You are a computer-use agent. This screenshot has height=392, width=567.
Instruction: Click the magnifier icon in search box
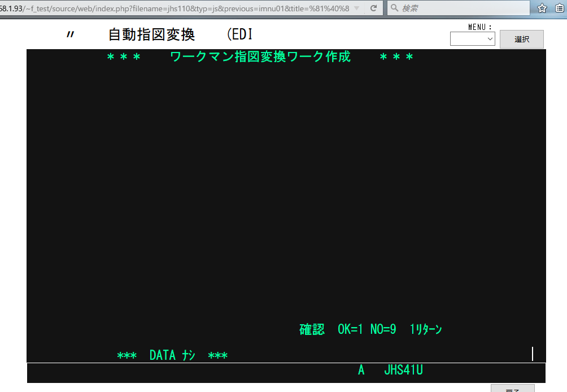click(x=394, y=8)
